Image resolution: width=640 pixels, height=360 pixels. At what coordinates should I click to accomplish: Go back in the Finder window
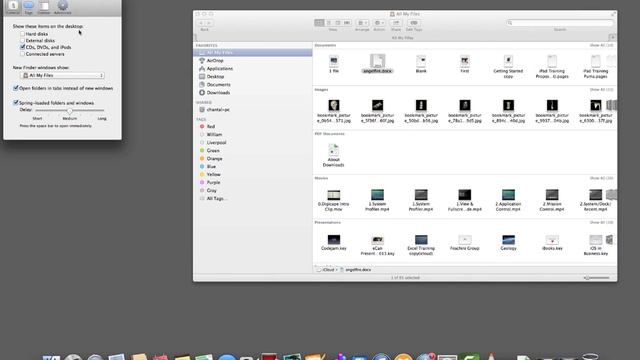tap(201, 23)
